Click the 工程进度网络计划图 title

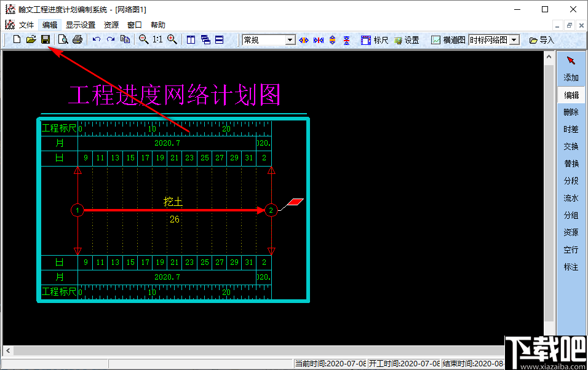pyautogui.click(x=175, y=95)
